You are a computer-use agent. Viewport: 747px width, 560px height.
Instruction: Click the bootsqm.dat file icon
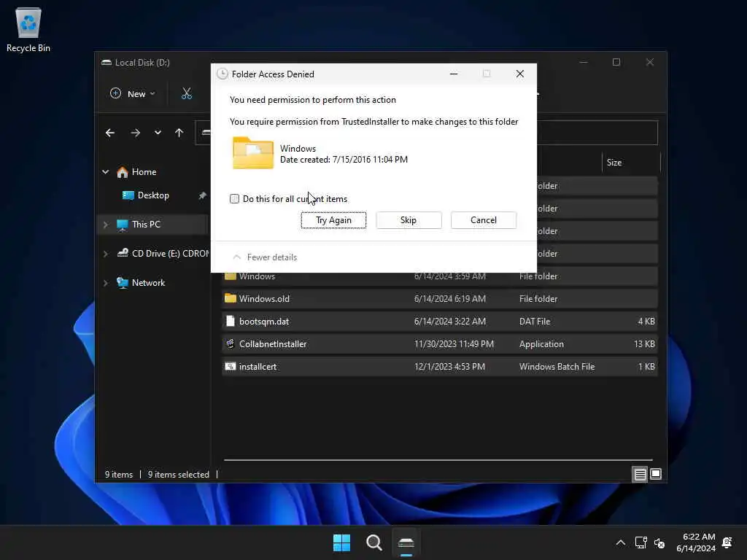[x=230, y=321]
